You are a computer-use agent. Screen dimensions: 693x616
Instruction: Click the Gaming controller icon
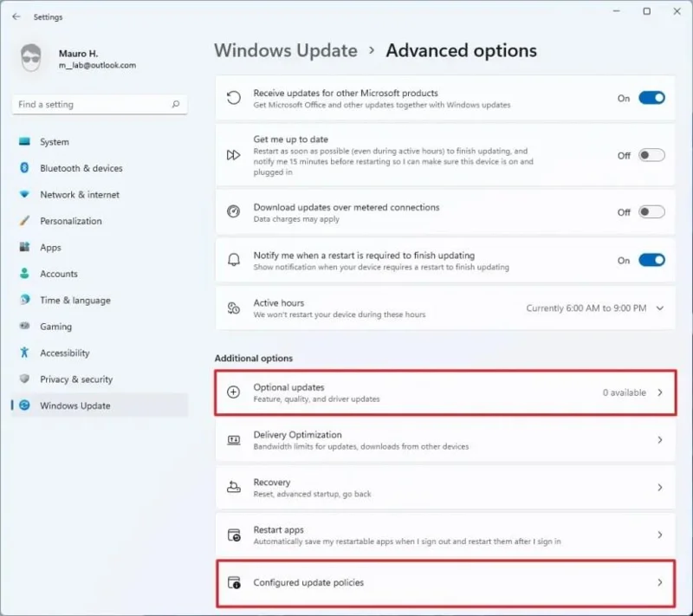(x=25, y=326)
